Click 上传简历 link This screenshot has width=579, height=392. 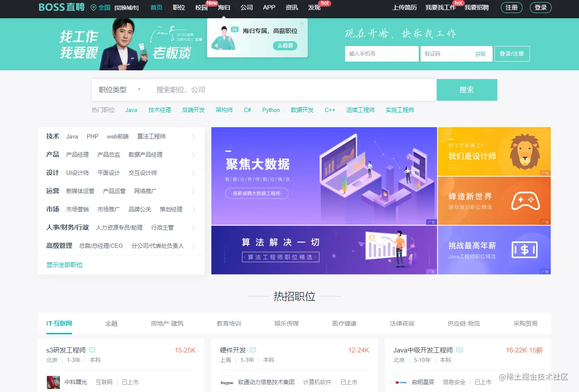click(x=405, y=7)
